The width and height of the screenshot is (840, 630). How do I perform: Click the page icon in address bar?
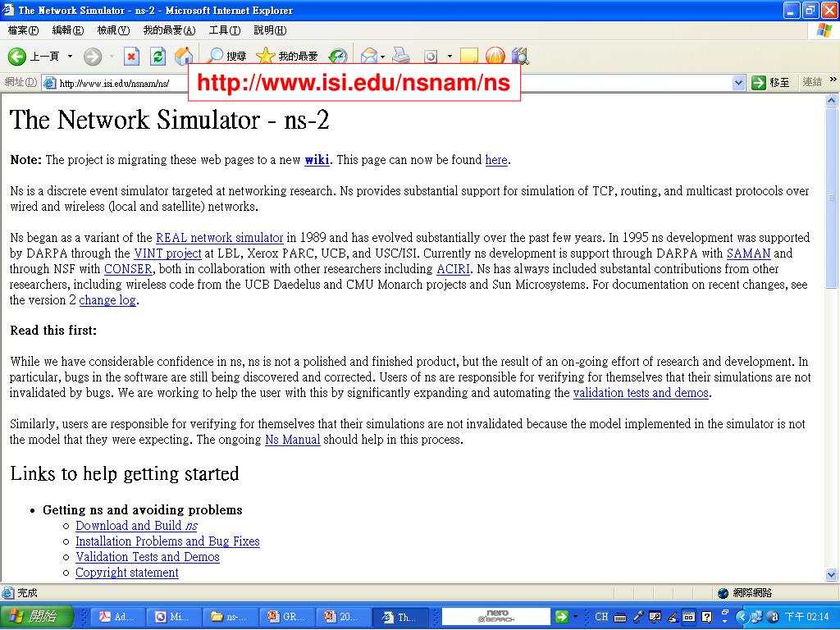pyautogui.click(x=50, y=83)
